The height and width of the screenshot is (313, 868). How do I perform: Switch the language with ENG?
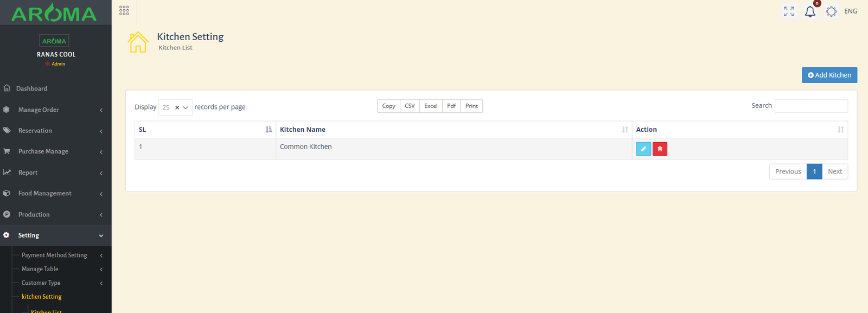pos(851,11)
